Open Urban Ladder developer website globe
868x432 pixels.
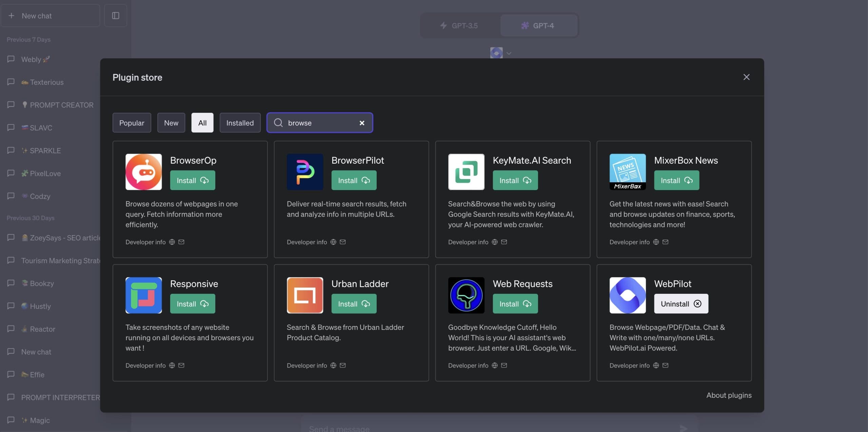click(x=333, y=365)
